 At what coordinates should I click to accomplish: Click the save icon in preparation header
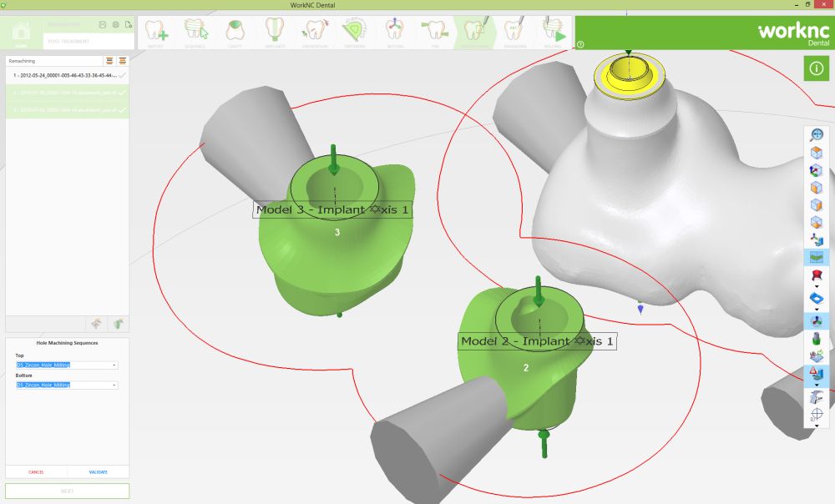[103, 24]
